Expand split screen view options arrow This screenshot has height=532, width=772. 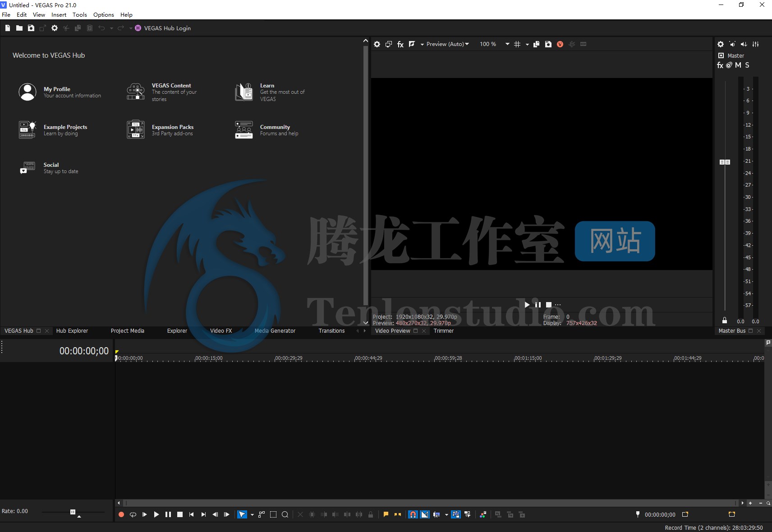point(422,44)
